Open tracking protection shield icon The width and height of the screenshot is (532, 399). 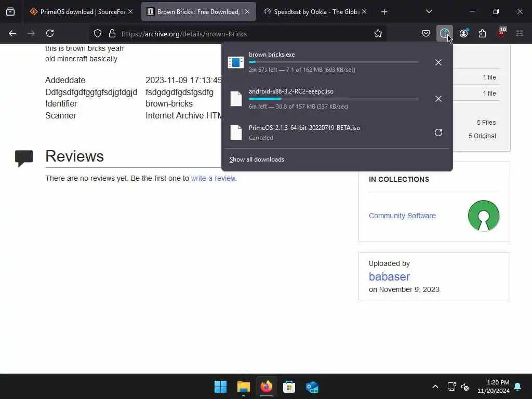coord(98,34)
